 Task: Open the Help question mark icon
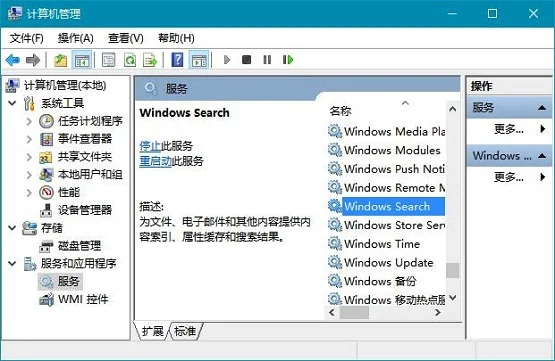[177, 60]
